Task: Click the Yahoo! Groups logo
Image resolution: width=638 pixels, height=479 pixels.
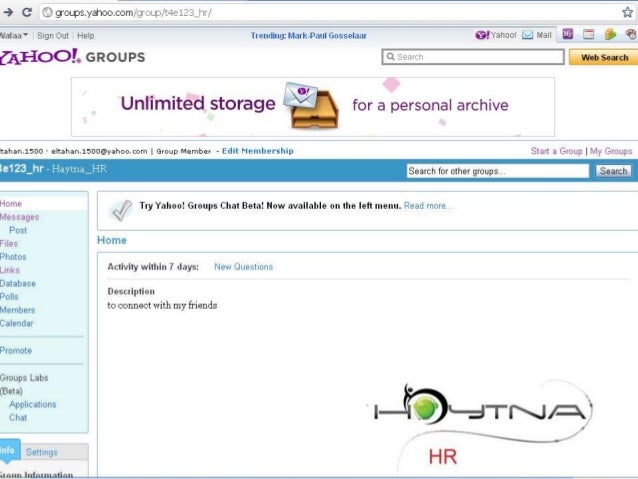Action: coord(72,57)
